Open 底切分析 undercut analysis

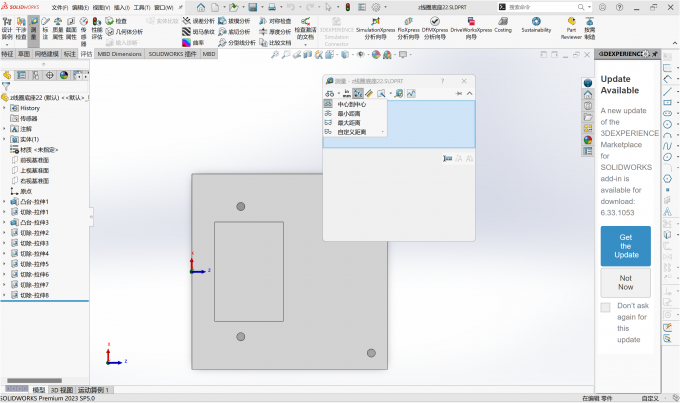(x=234, y=32)
